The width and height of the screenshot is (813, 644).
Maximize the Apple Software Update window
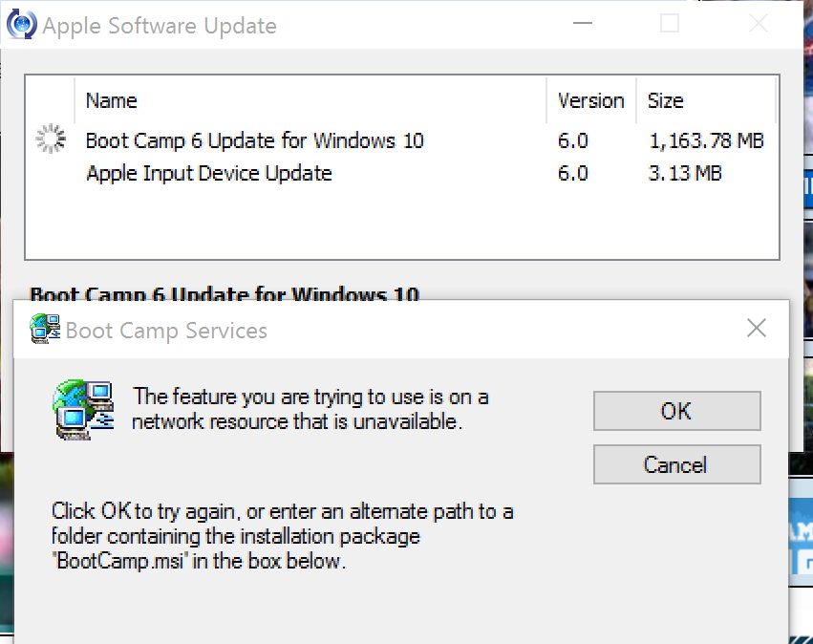pos(670,24)
